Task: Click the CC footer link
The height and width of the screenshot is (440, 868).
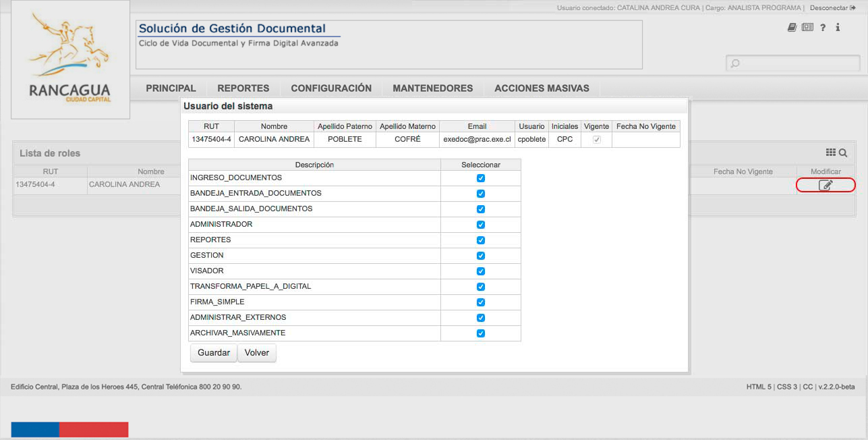Action: point(807,387)
